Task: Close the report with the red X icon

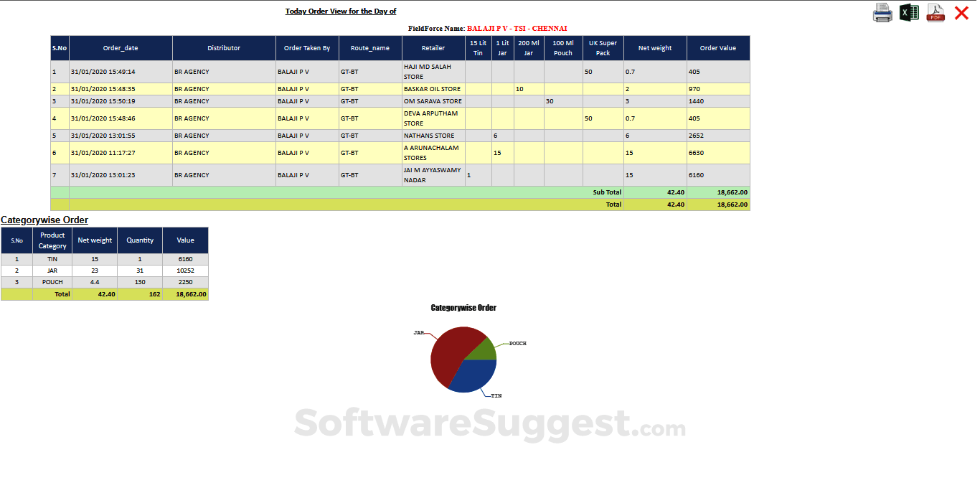Action: 963,12
